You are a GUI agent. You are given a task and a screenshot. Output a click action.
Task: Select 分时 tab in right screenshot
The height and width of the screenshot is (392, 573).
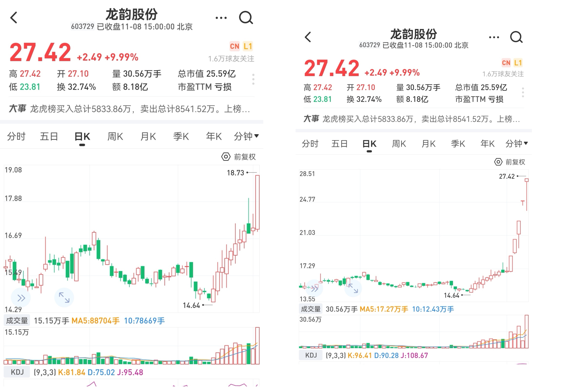pos(310,143)
